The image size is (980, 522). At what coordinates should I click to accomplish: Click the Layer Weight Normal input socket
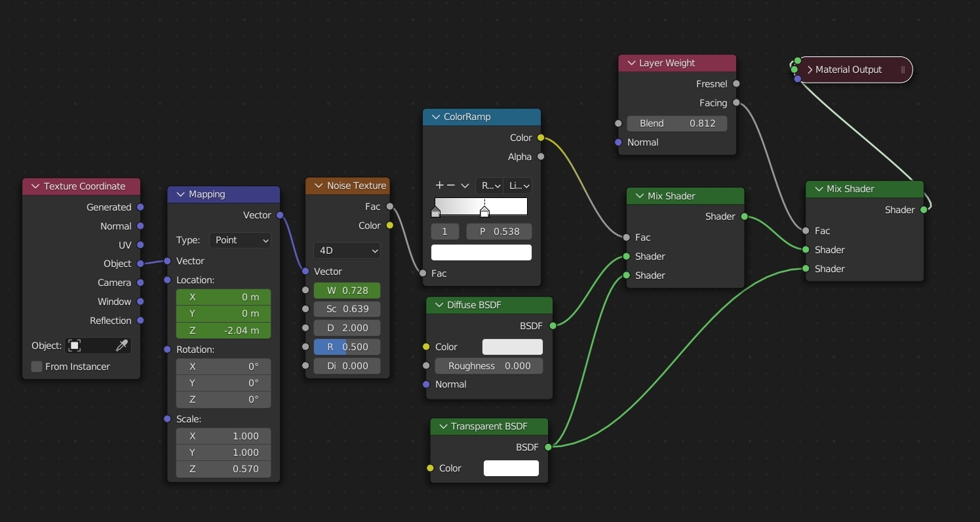[x=618, y=142]
